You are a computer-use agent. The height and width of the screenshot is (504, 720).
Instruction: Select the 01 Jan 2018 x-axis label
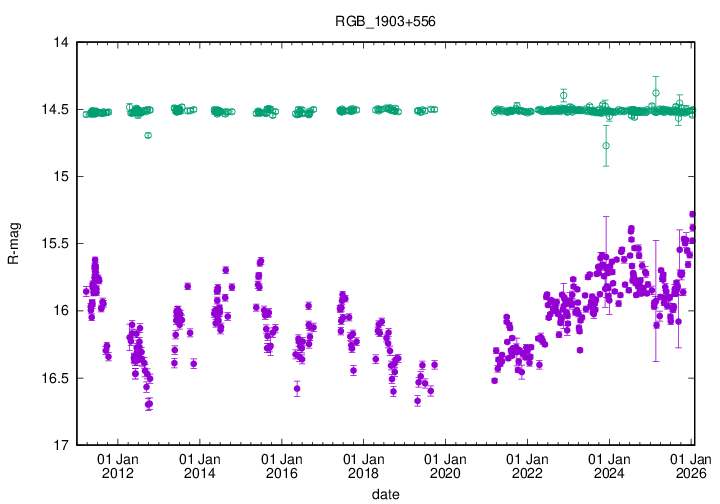(363, 464)
